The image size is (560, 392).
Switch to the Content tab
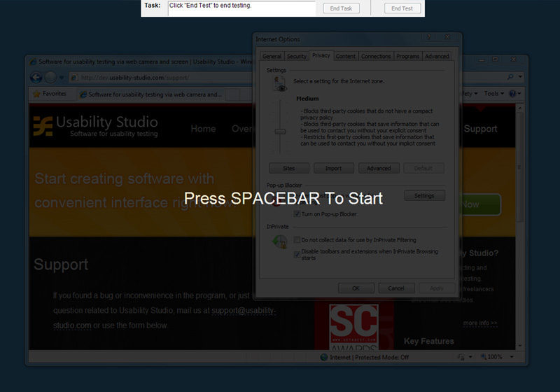[345, 56]
